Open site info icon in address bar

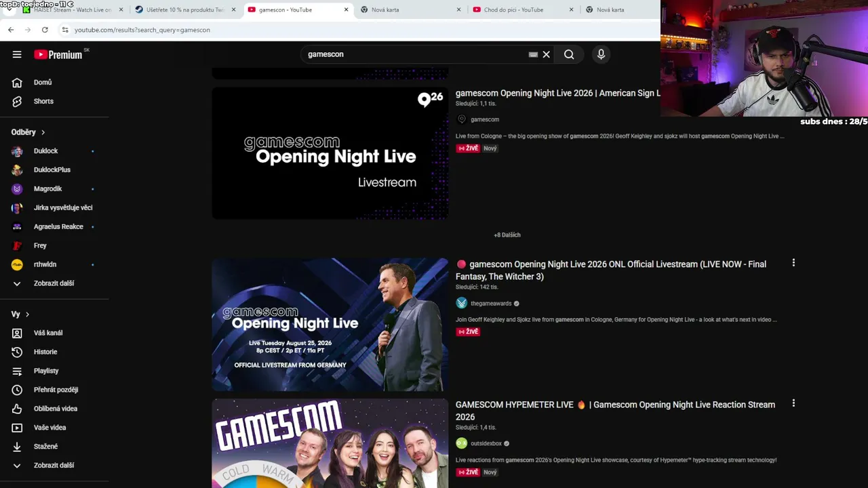tap(65, 30)
